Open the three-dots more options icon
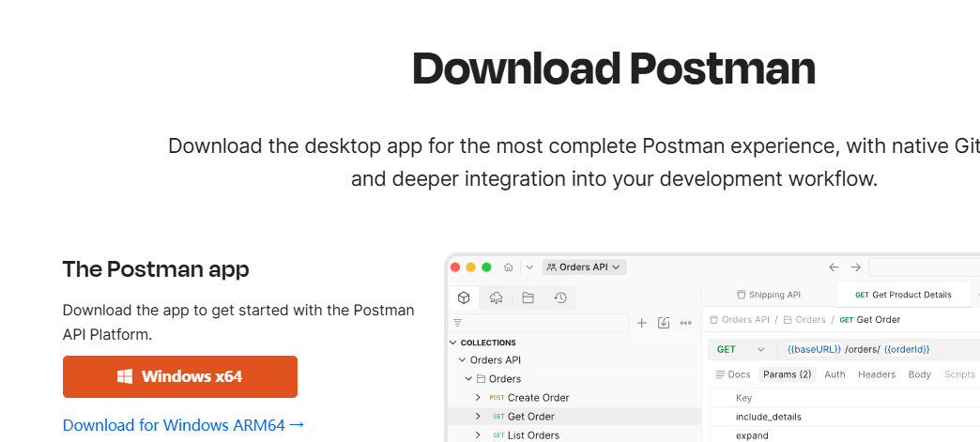Viewport: 980px width, 442px height. pos(686,323)
